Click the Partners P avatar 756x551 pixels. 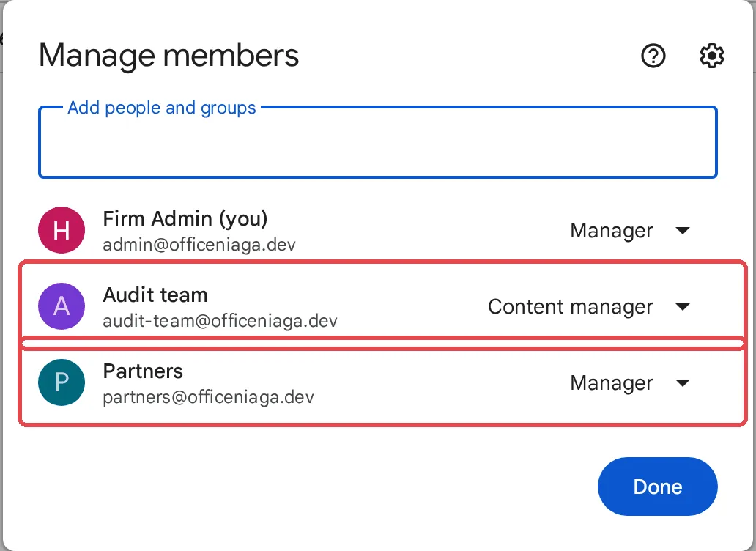click(x=62, y=382)
